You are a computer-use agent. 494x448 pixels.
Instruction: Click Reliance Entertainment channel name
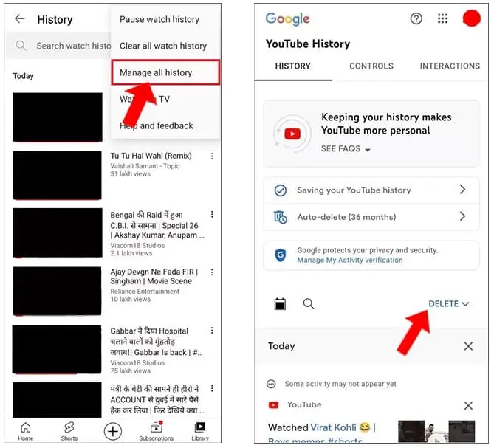[145, 292]
